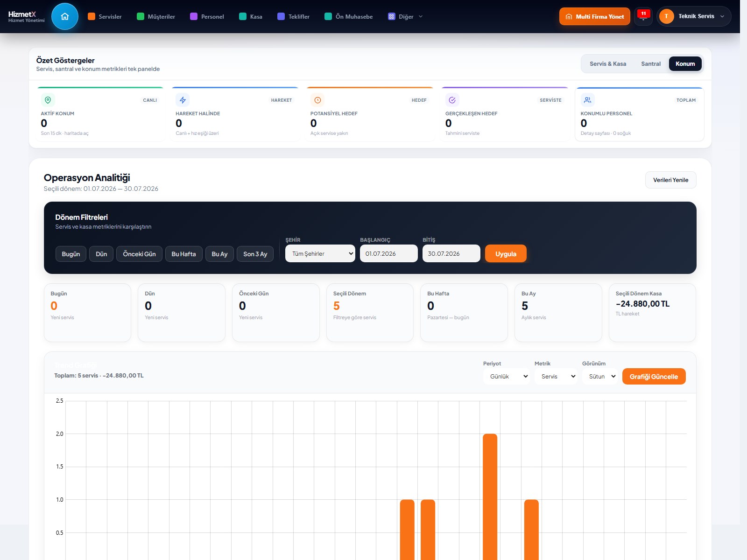This screenshot has width=747, height=560.
Task: Click the orange Servisler nav icon
Action: (92, 16)
